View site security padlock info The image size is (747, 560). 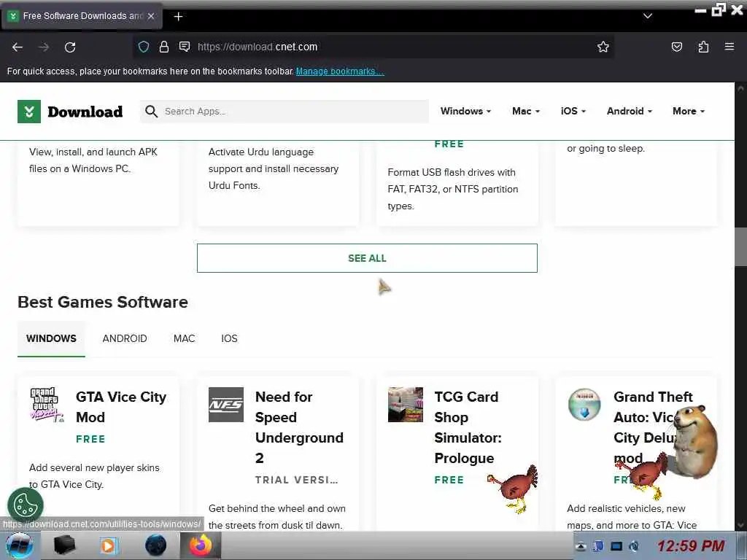[164, 47]
